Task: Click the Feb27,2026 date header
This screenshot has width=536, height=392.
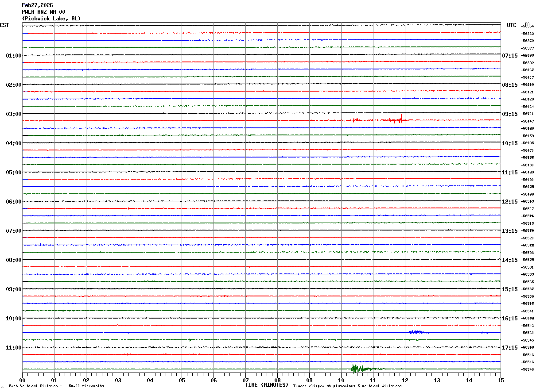Action: 37,5
